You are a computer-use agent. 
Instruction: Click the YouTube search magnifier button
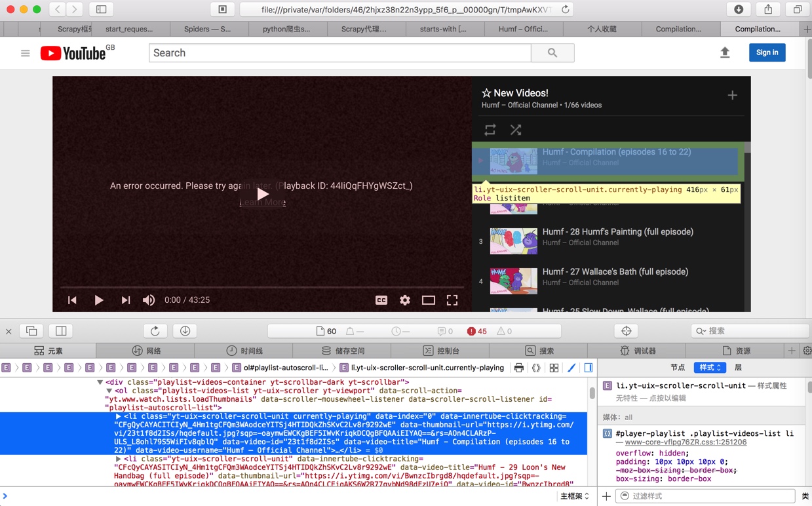552,53
